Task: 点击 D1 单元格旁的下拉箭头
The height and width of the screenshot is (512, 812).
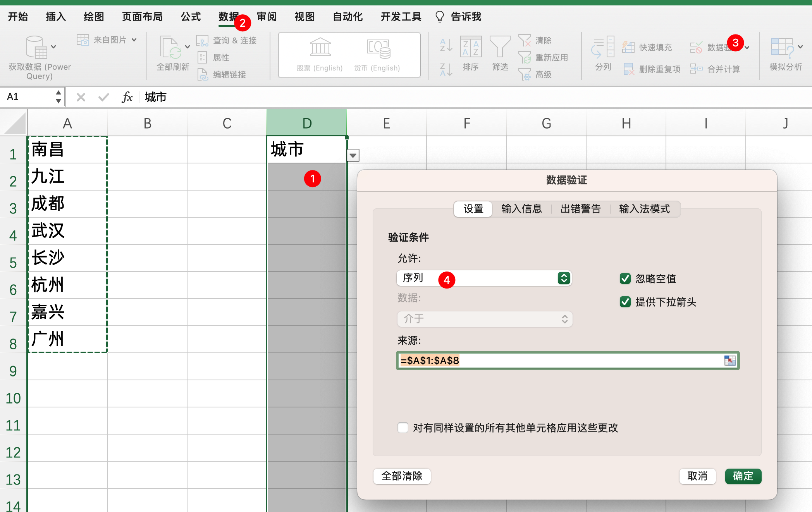Action: pyautogui.click(x=353, y=155)
